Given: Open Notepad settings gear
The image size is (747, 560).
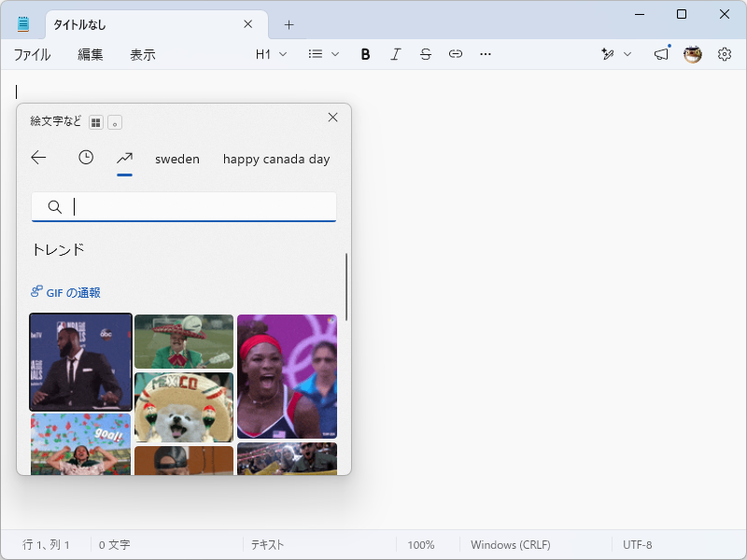Looking at the screenshot, I should coord(725,54).
